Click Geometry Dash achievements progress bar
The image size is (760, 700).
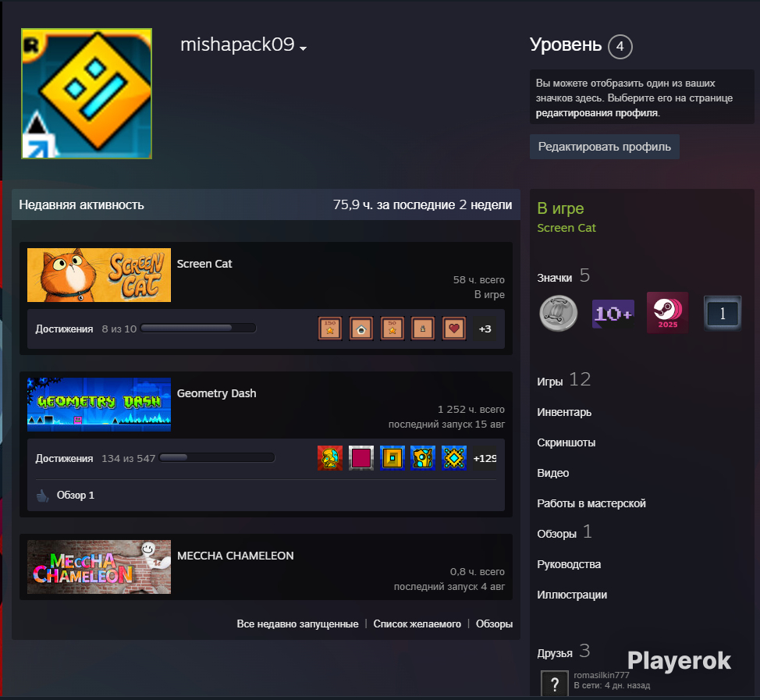[x=217, y=457]
